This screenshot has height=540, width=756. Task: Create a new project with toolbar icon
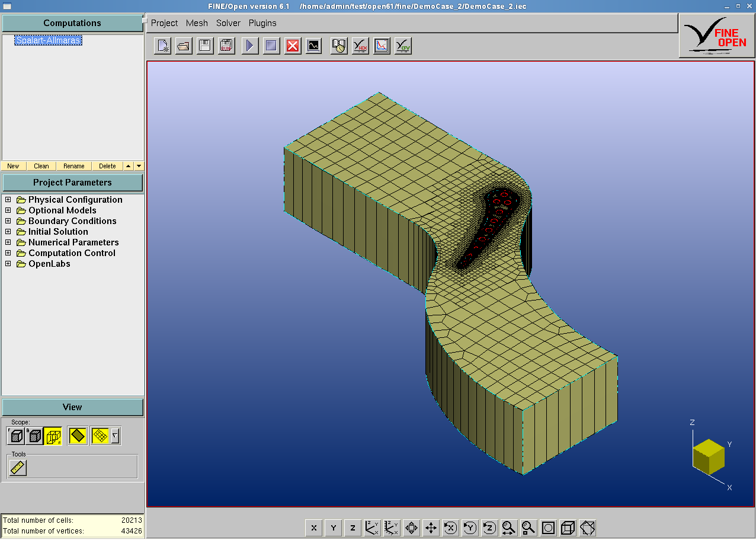tap(162, 46)
